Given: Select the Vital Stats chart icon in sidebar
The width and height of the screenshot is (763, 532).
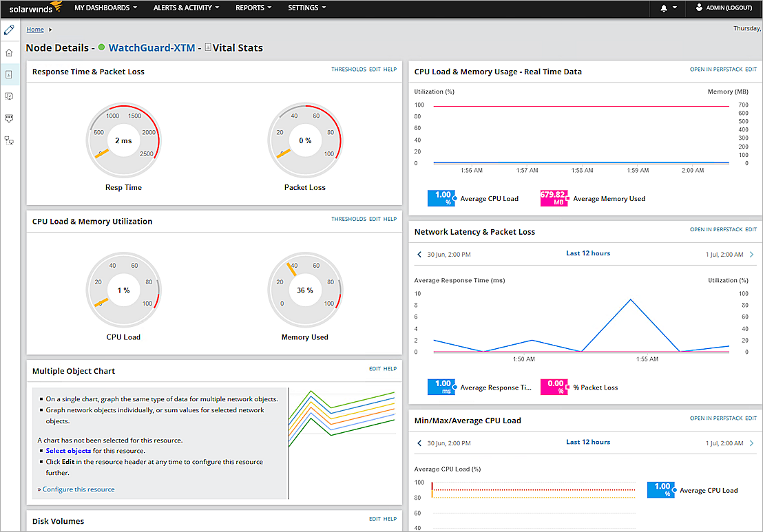Looking at the screenshot, I should 9,74.
